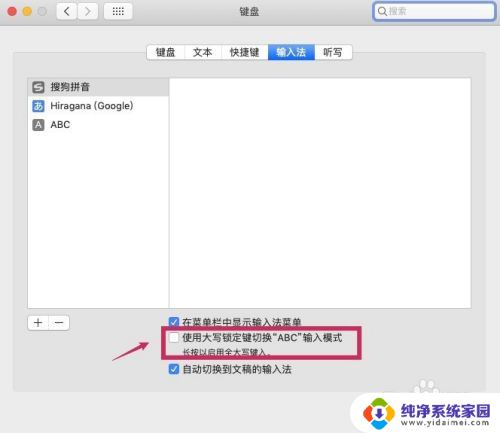This screenshot has height=433, width=500.
Task: Click the blue Hiragana あ icon
Action: click(x=38, y=106)
